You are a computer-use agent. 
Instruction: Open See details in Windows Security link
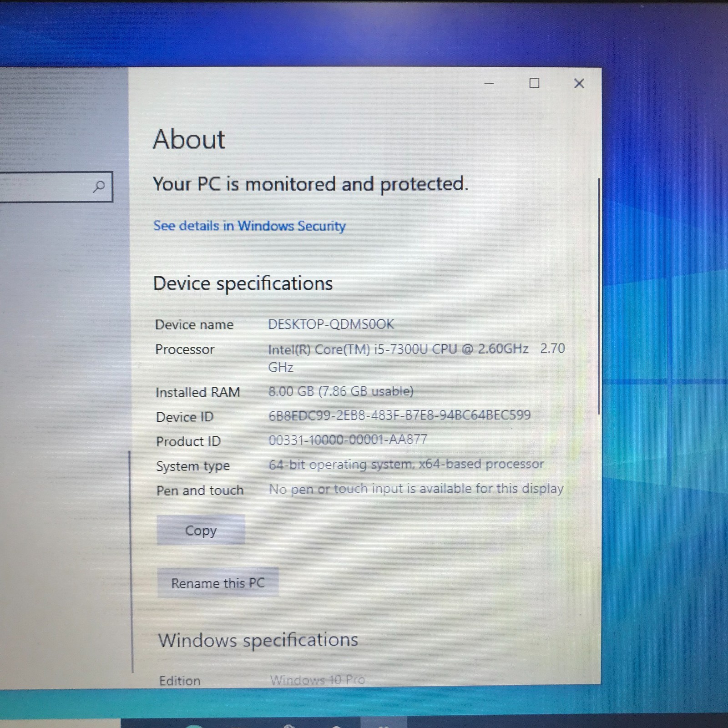point(249,226)
